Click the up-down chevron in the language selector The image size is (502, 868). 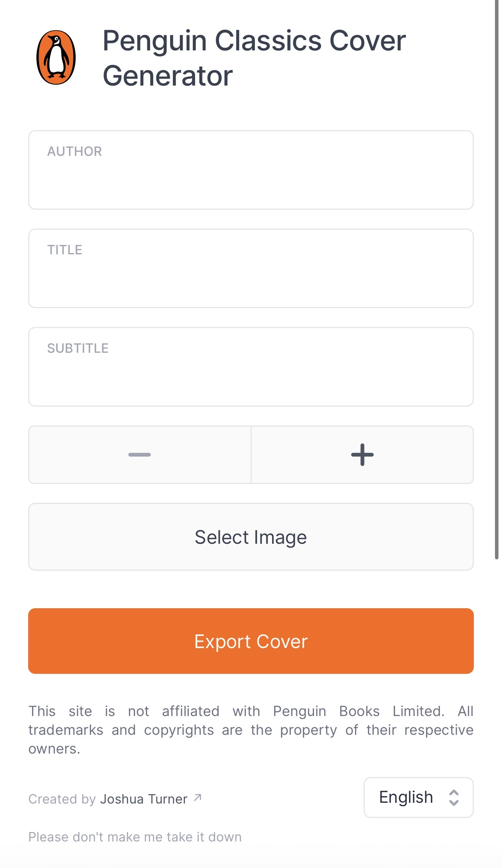454,797
